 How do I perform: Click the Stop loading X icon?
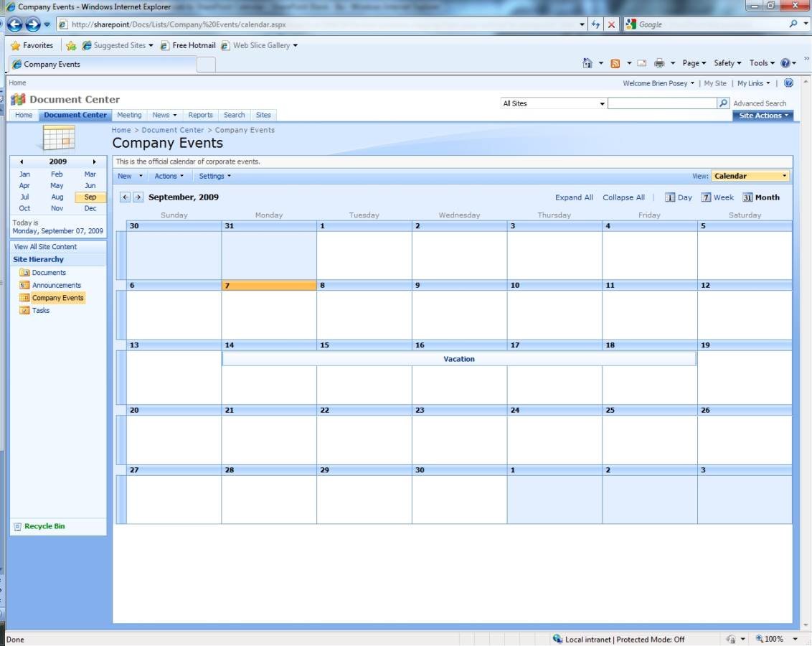[x=612, y=24]
